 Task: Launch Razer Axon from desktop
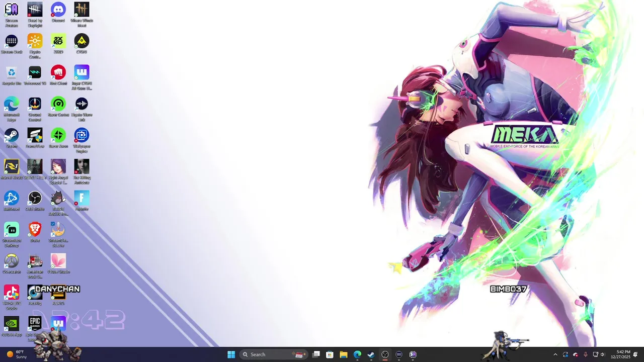click(x=58, y=138)
